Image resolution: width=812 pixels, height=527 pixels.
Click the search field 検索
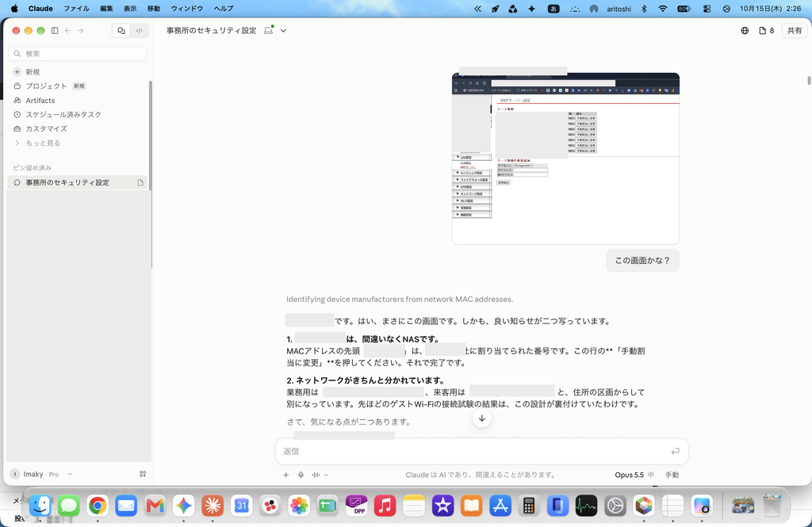pos(78,53)
